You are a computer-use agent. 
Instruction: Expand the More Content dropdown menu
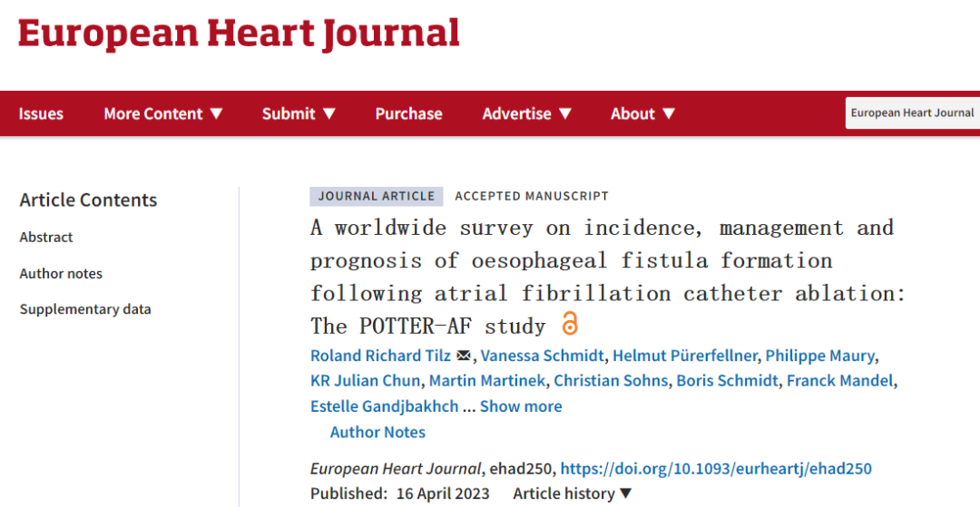[x=163, y=113]
